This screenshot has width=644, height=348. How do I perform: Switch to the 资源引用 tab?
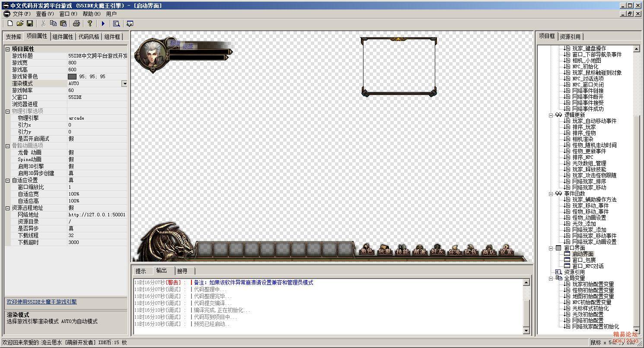pyautogui.click(x=570, y=37)
